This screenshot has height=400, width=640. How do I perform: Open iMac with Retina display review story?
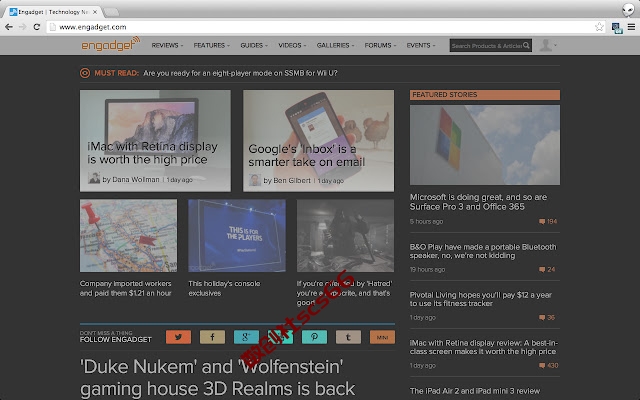(x=484, y=347)
